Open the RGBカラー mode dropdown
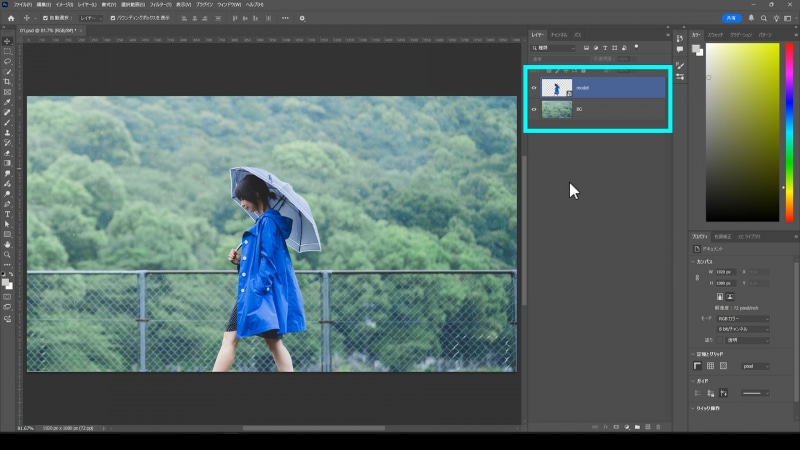Image resolution: width=800 pixels, height=450 pixels. coord(741,318)
